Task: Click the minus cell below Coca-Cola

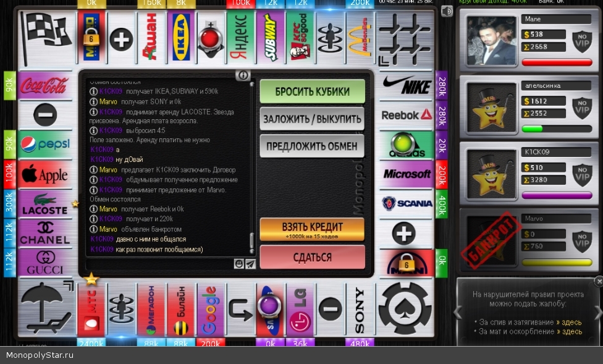Action: [45, 115]
